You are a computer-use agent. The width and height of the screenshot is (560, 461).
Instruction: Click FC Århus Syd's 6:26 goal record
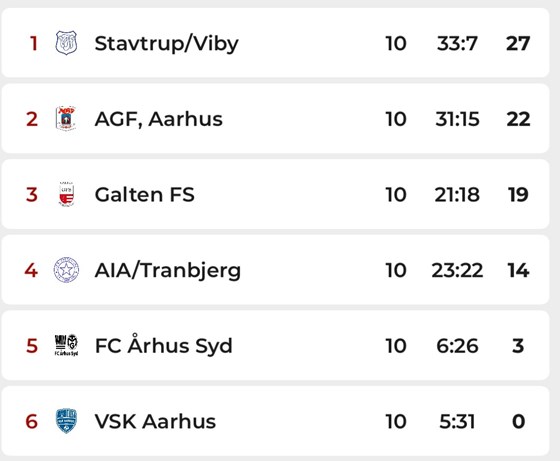pos(457,346)
